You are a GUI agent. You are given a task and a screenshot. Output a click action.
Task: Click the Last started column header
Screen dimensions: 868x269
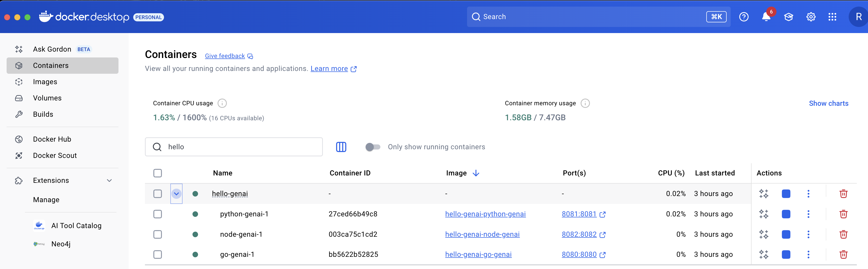pyautogui.click(x=715, y=173)
